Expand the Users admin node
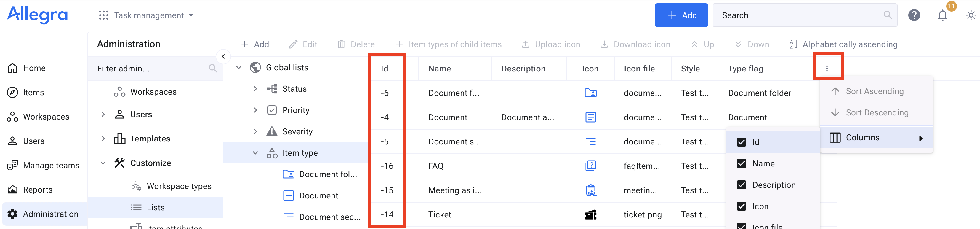 point(103,114)
